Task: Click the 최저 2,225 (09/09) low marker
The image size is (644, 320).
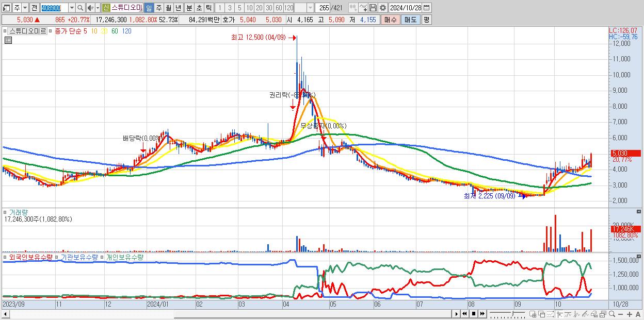Action: 489,196
